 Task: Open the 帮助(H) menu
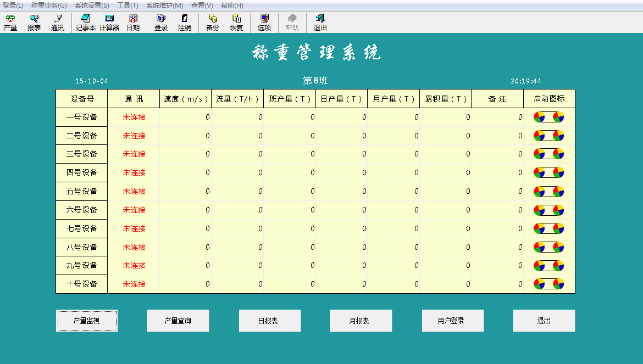[x=232, y=5]
